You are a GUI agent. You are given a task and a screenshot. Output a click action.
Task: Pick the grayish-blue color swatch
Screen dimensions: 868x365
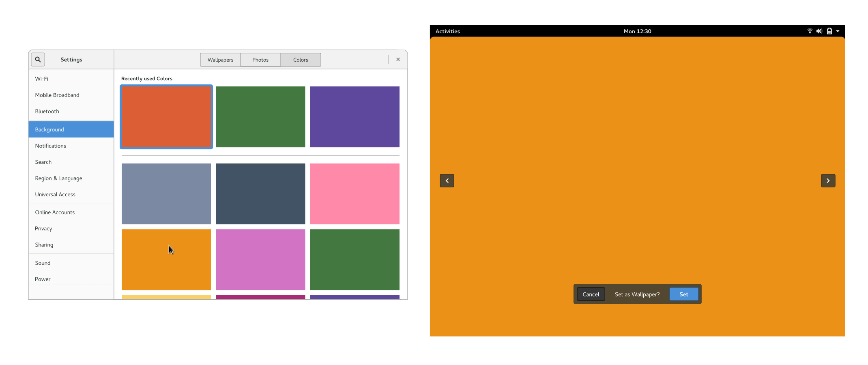(x=166, y=194)
